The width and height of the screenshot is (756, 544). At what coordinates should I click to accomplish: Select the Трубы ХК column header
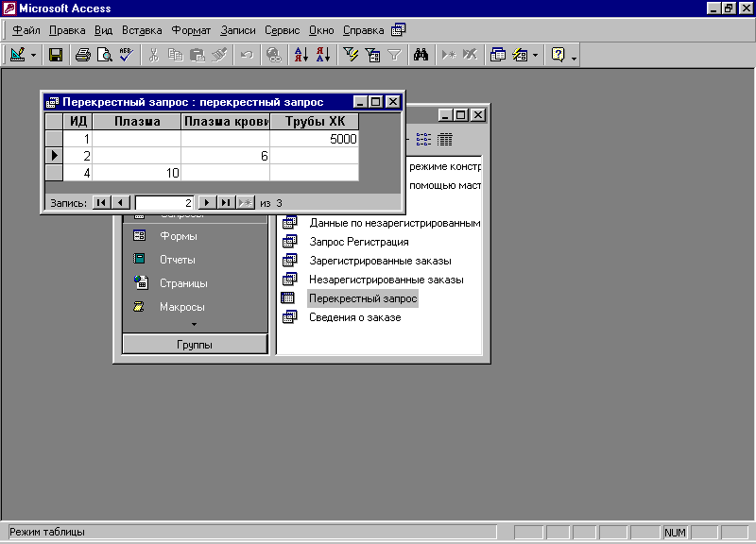click(315, 122)
